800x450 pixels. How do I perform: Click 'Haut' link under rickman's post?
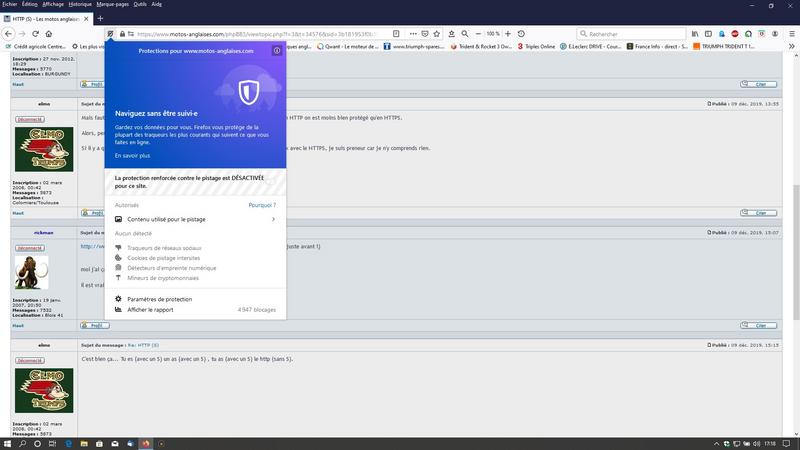(18, 326)
